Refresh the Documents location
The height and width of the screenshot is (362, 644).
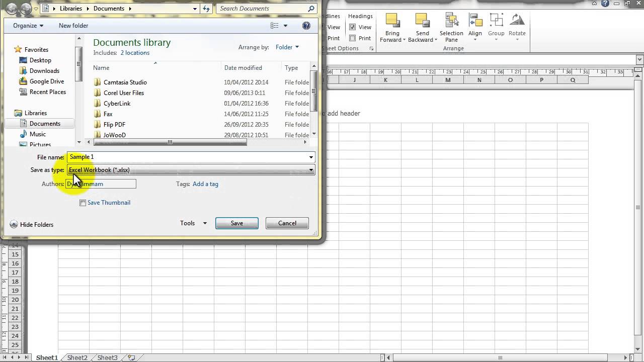tap(206, 9)
